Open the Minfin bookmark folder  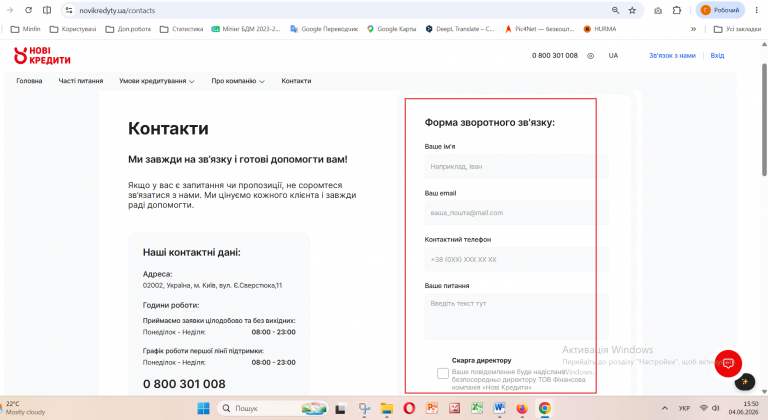click(x=25, y=29)
